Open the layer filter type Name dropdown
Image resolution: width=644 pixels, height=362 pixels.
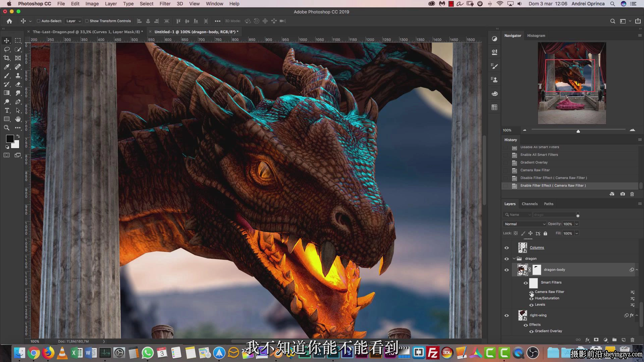click(x=518, y=215)
